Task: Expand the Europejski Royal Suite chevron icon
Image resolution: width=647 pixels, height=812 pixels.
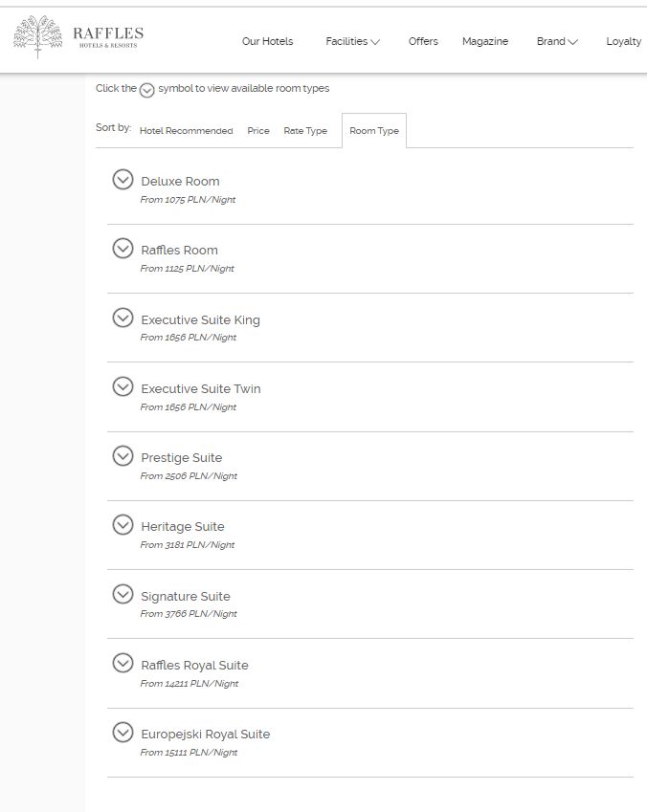Action: pyautogui.click(x=123, y=732)
